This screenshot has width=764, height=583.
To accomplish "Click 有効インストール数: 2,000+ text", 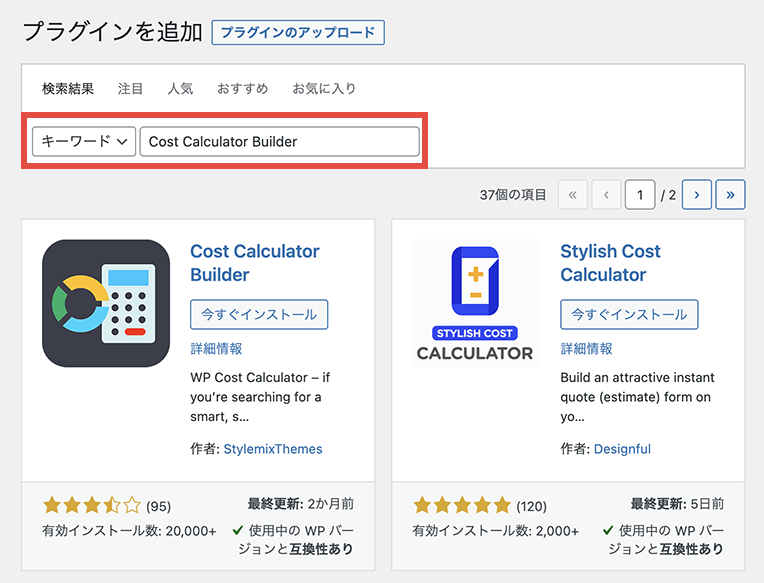I will point(496,531).
